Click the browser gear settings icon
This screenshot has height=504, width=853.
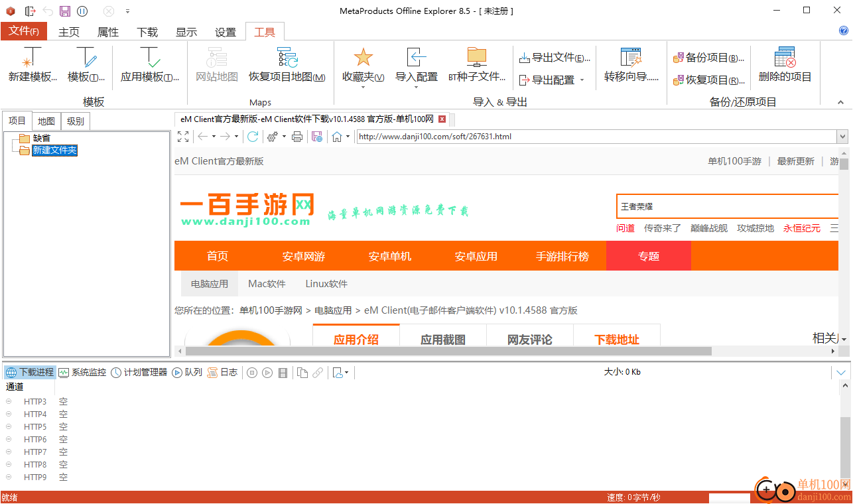click(x=272, y=137)
